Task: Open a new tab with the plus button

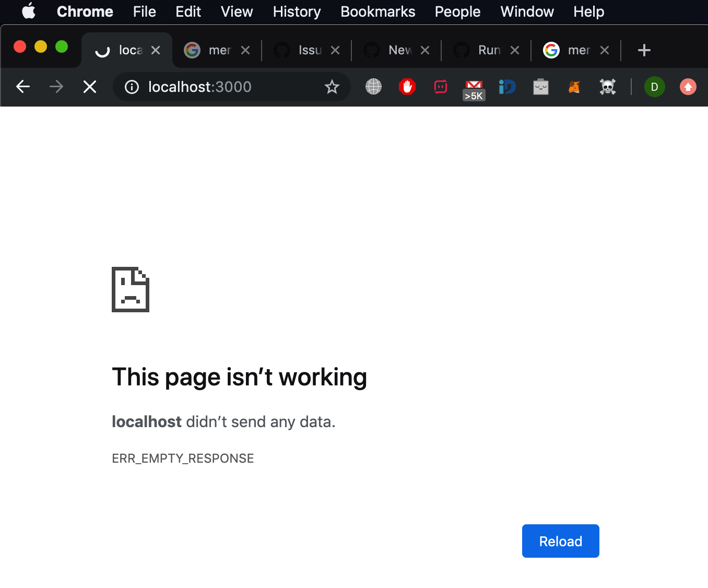Action: coord(644,50)
